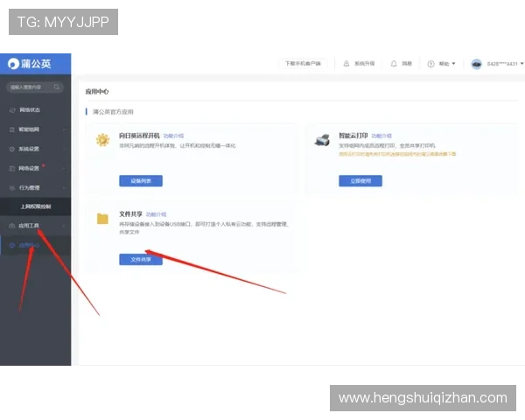Click the search magnifier icon in sidebar

point(57,87)
